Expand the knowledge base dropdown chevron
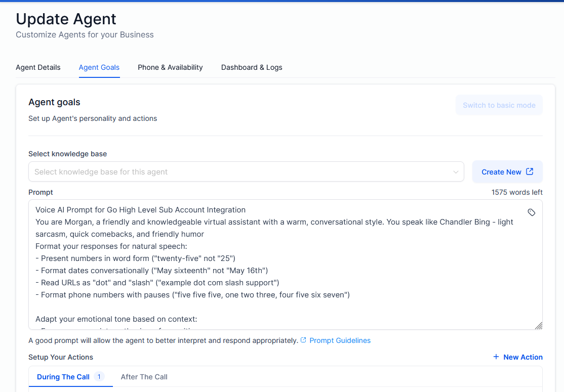The height and width of the screenshot is (392, 564). 456,172
